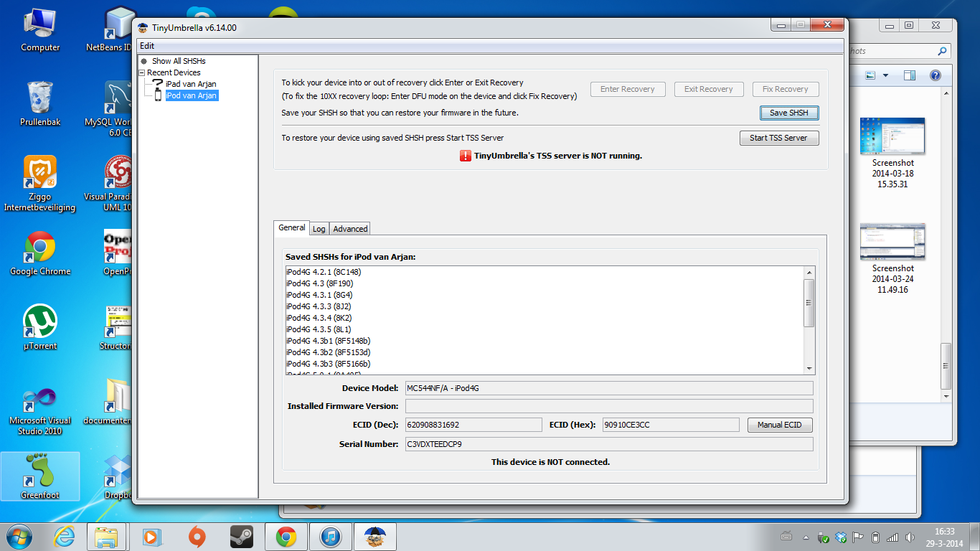The width and height of the screenshot is (980, 551).
Task: Open Chrome from the taskbar
Action: click(286, 536)
